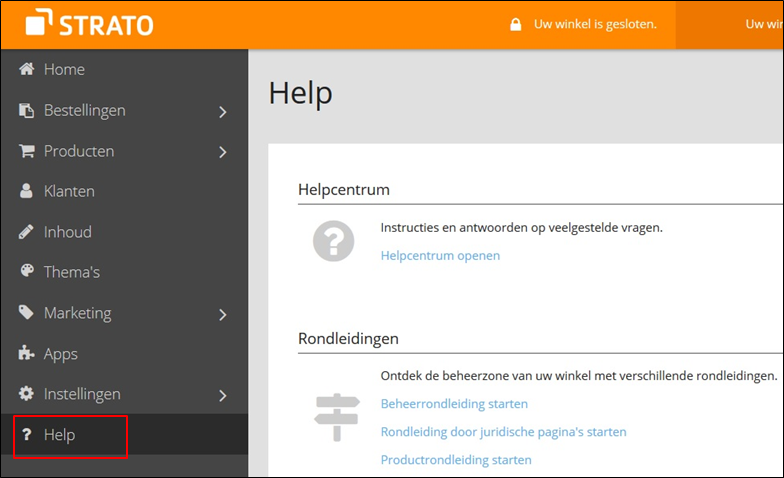Go to Apps in the sidebar
The width and height of the screenshot is (784, 478).
coord(124,354)
